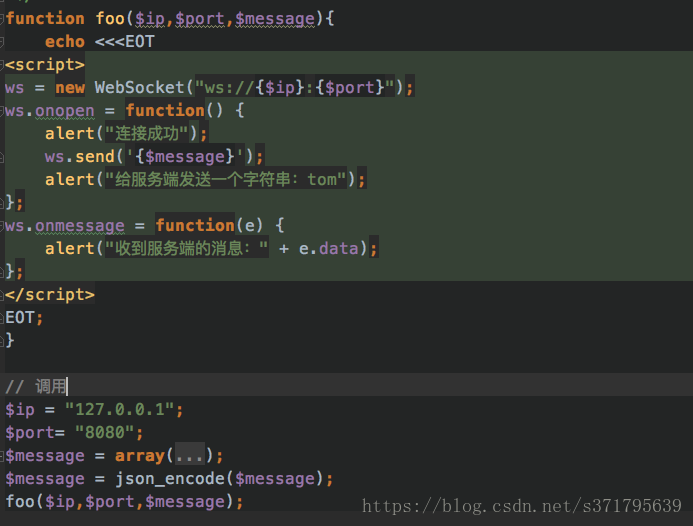This screenshot has width=693, height=526.
Task: Collapse the foo function fold marker
Action: 2,19
